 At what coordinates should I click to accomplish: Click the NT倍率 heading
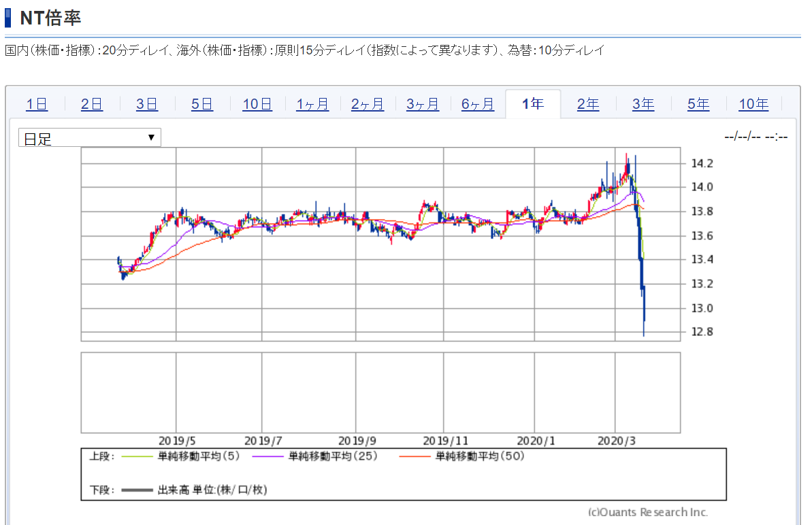click(50, 18)
